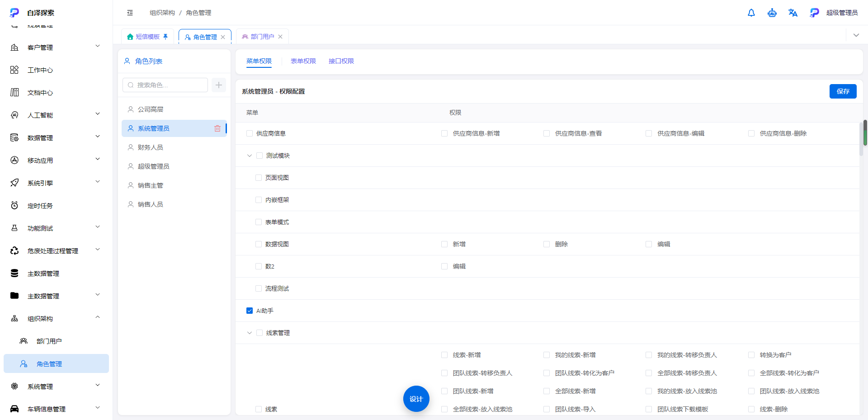Close the 角色管理 tab
This screenshot has width=868, height=420.
pos(223,37)
